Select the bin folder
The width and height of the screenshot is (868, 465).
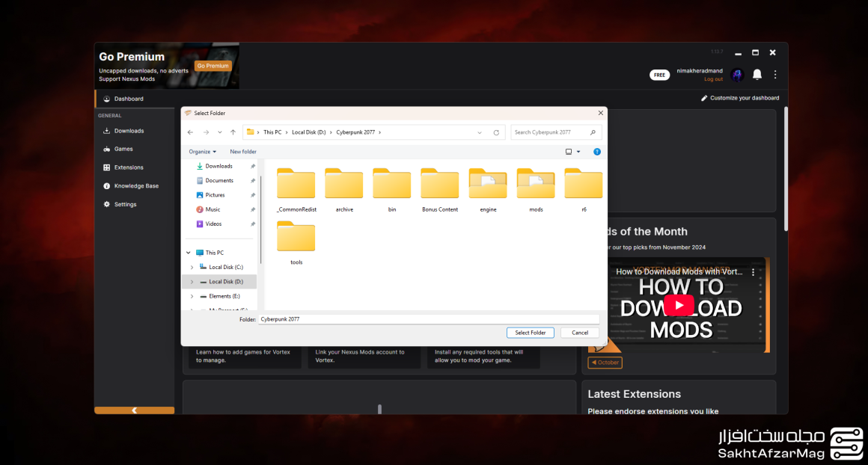coord(392,190)
